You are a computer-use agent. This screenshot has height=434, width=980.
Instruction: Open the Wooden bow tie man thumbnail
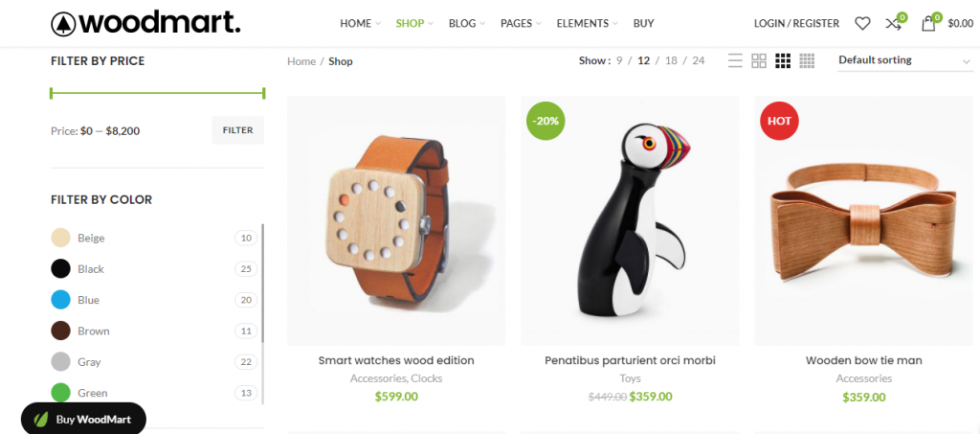point(863,220)
